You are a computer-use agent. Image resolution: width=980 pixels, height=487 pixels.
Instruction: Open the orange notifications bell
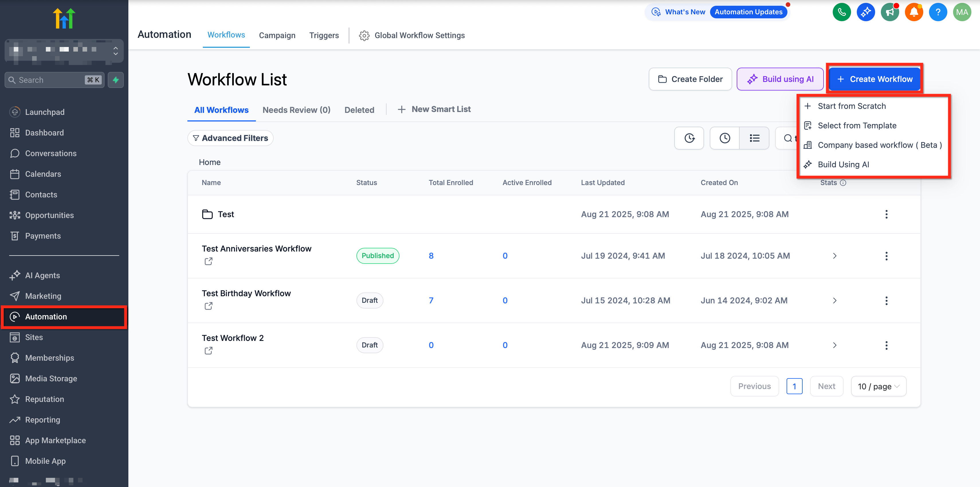coord(914,12)
